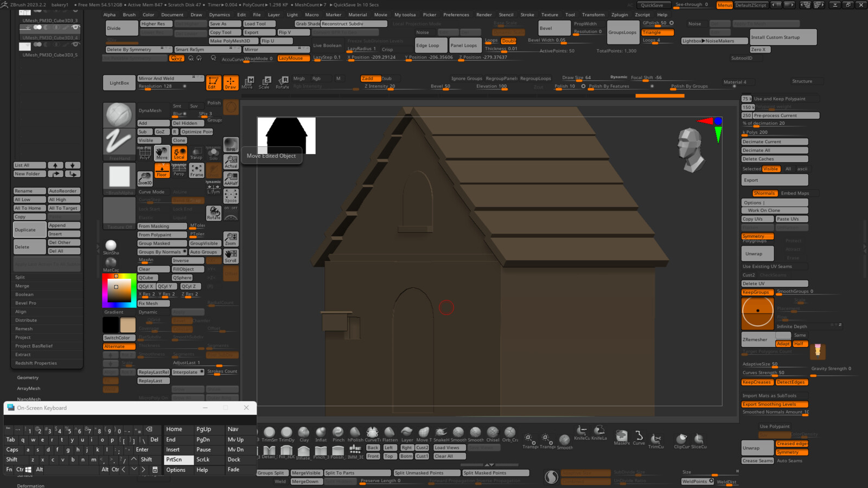868x488 pixels.
Task: Select the Flatten brush icon
Action: point(390,434)
